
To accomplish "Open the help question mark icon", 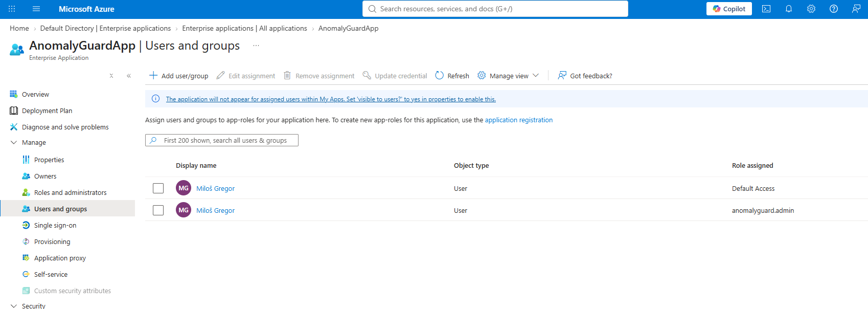I will [834, 9].
